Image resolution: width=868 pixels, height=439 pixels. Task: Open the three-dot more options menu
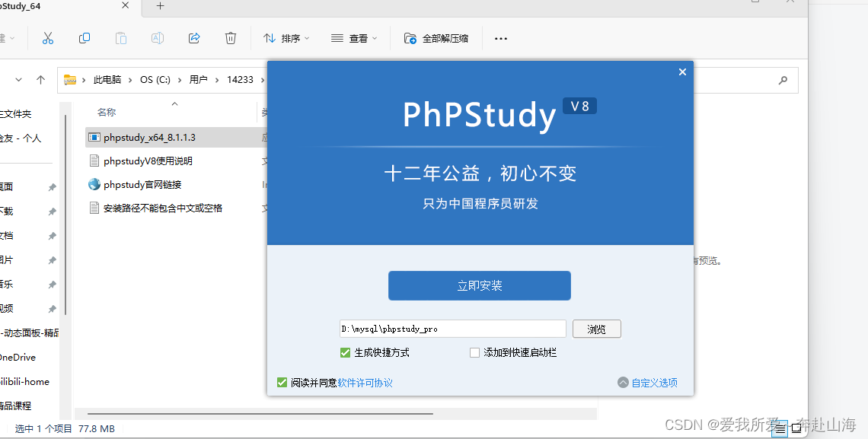tap(501, 39)
